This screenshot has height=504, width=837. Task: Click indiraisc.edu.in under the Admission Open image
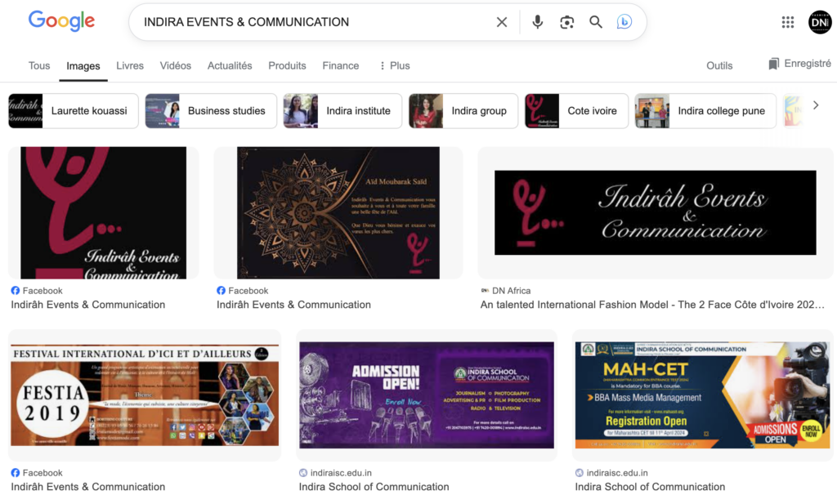[335, 473]
